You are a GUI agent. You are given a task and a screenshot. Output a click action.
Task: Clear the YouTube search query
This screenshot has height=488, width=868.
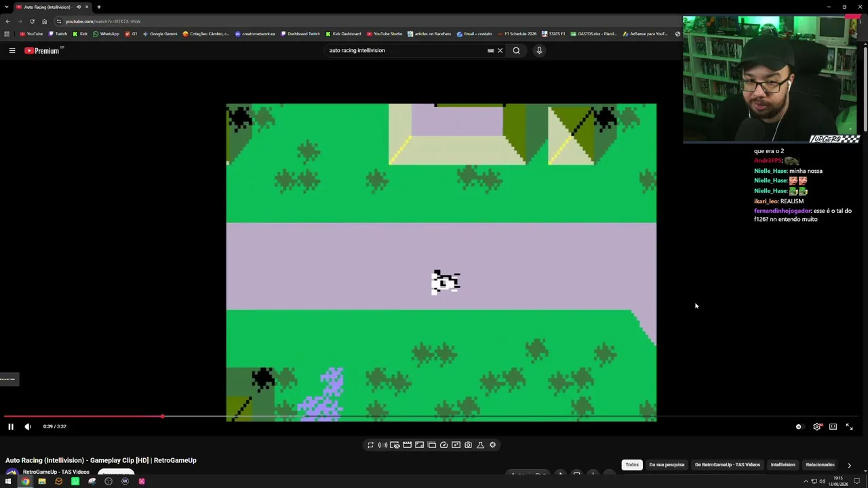point(500,50)
